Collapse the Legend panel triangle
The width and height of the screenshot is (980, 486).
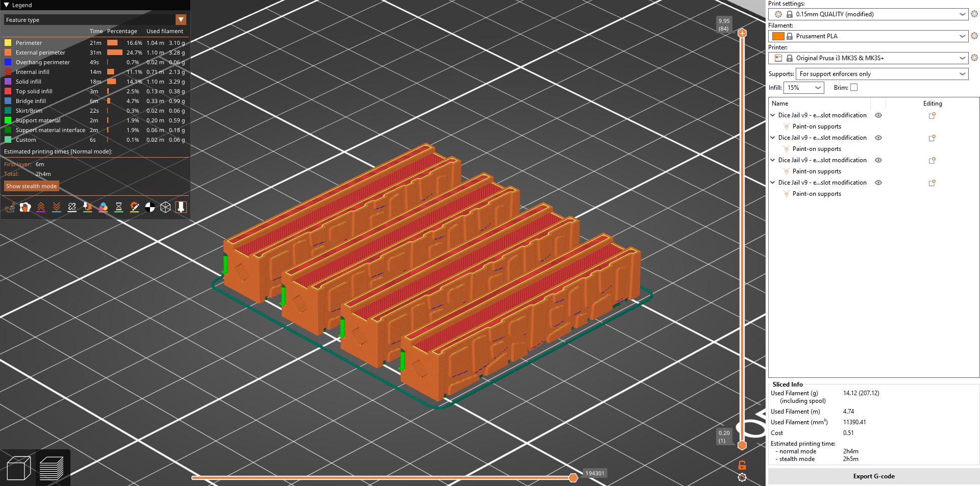click(7, 5)
